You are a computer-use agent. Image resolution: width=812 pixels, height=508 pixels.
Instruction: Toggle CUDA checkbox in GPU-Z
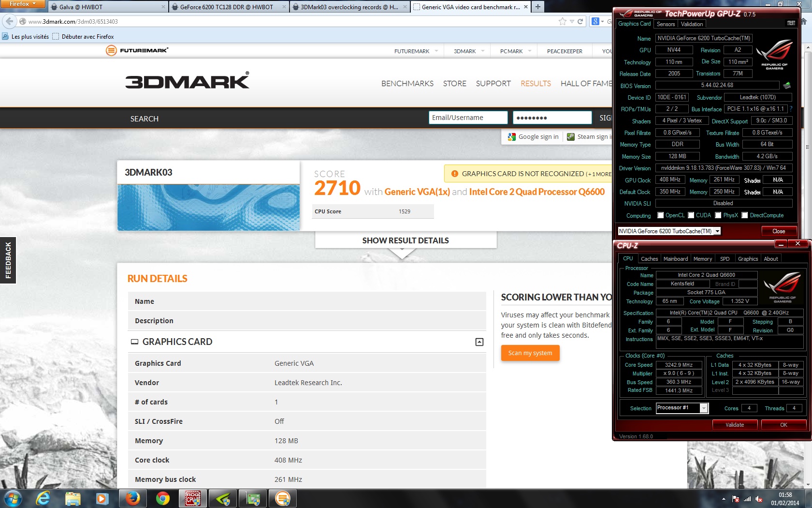tap(691, 215)
